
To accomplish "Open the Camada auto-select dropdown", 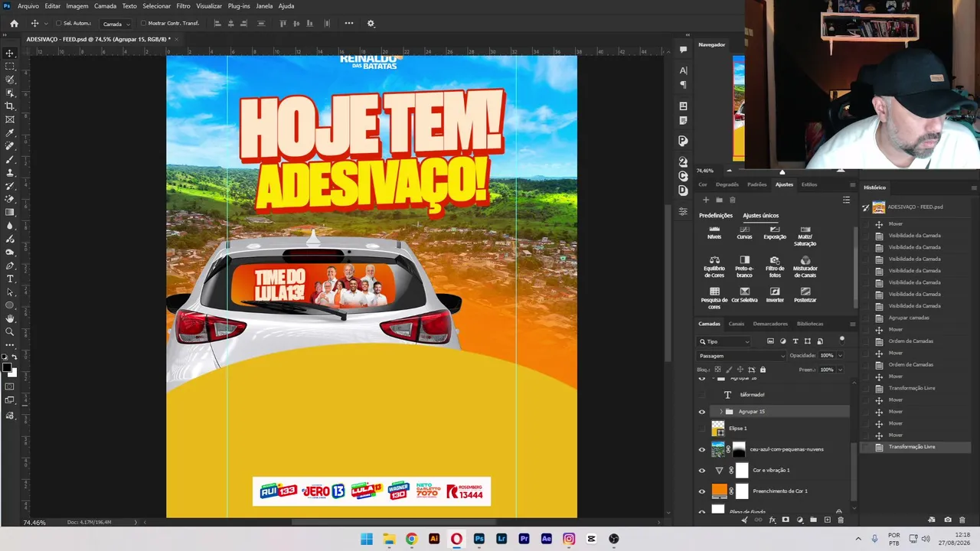I will 116,24.
